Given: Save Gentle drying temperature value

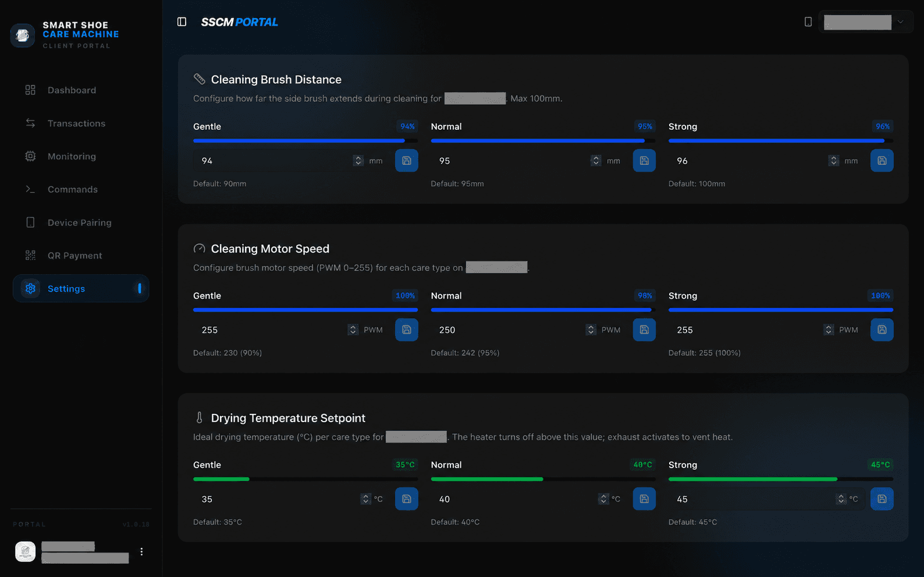Looking at the screenshot, I should [407, 499].
